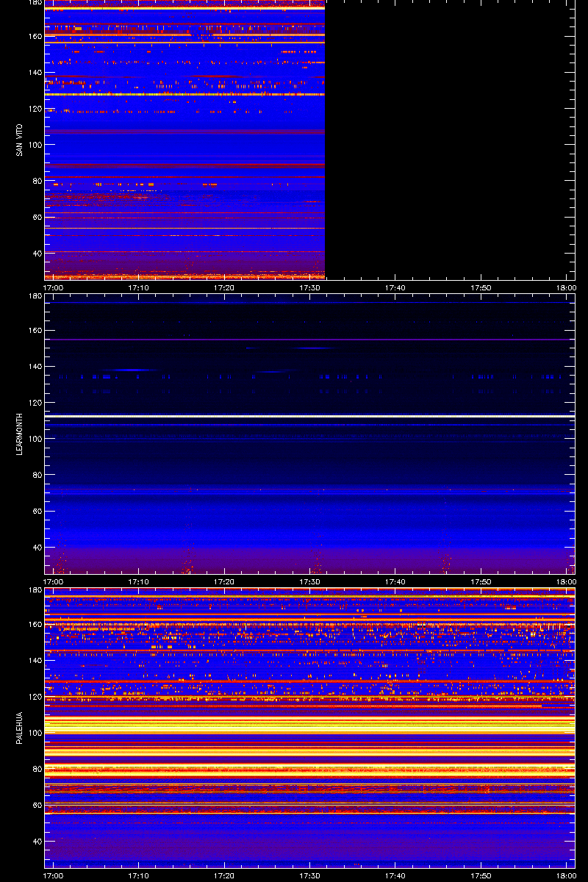
Task: Click the 160 tick on San Vito axis
Action: tap(35, 37)
